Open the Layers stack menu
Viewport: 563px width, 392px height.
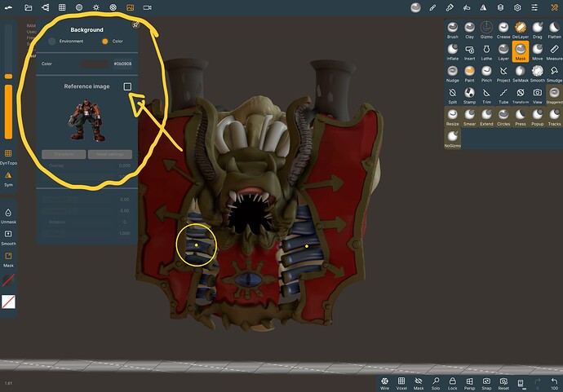[500, 7]
